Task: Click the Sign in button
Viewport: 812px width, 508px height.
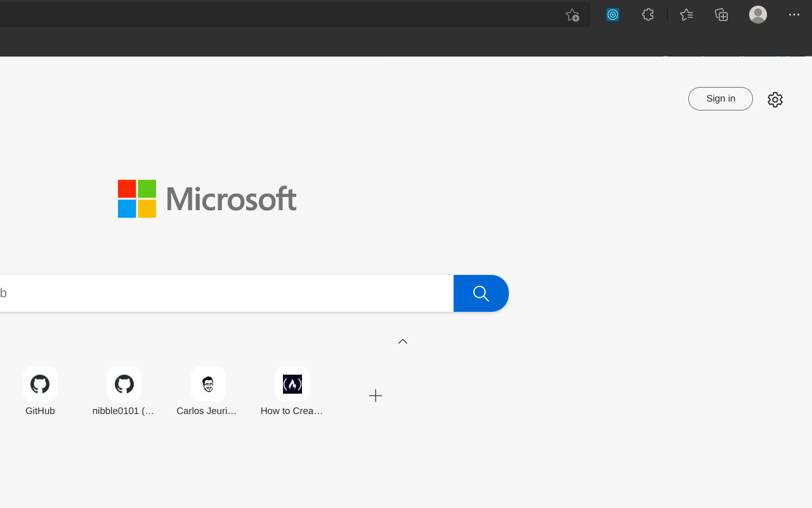Action: point(721,98)
